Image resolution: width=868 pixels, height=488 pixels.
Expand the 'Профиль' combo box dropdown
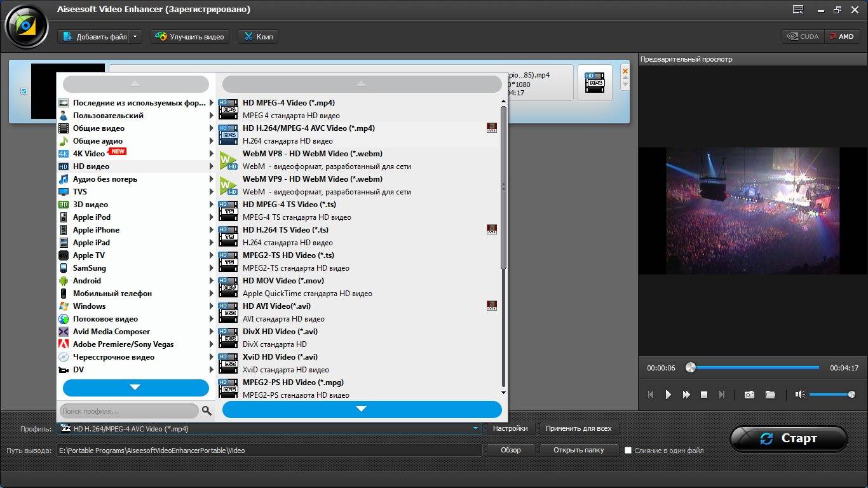click(475, 429)
